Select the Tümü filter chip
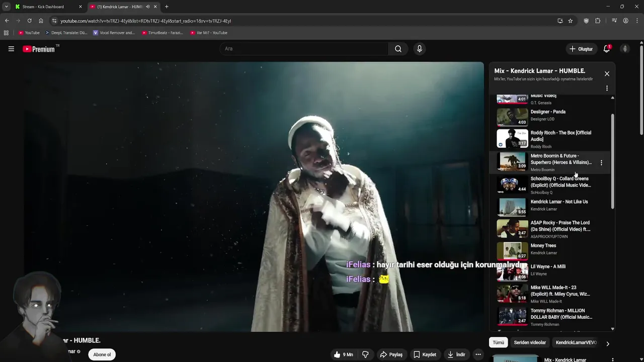Viewport: 644px width, 362px height. point(498,342)
